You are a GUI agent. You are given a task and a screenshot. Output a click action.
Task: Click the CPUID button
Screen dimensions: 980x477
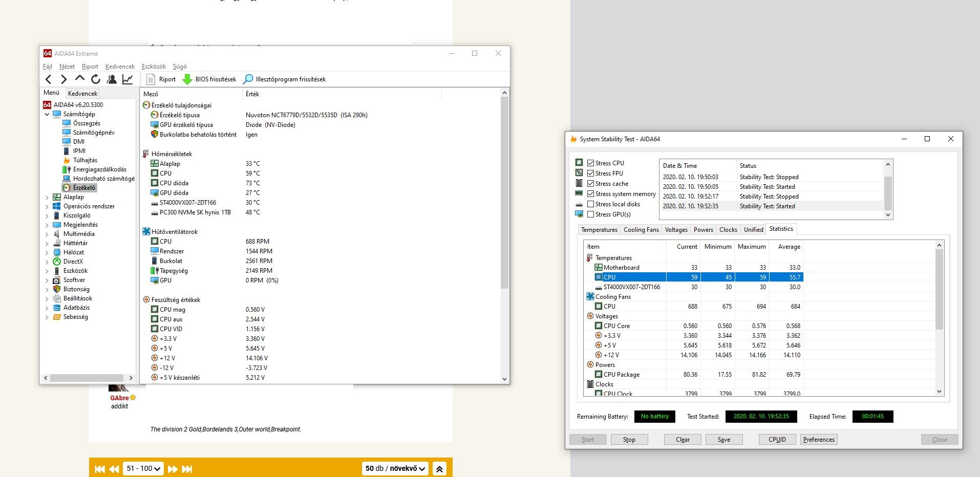tap(777, 440)
